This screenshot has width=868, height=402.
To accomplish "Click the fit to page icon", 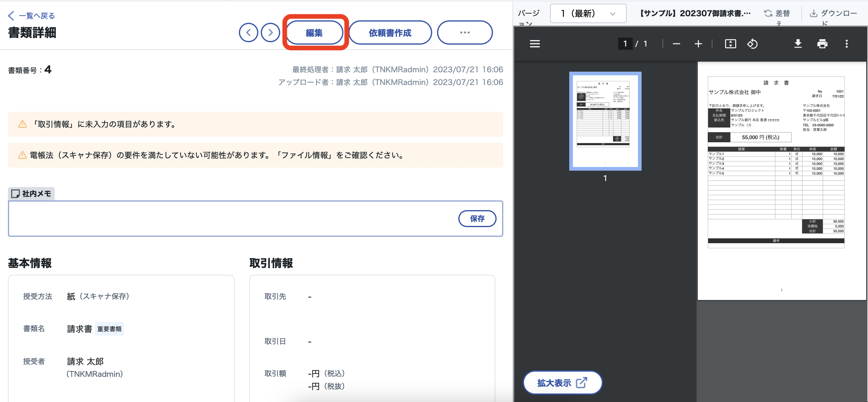I will (x=730, y=44).
